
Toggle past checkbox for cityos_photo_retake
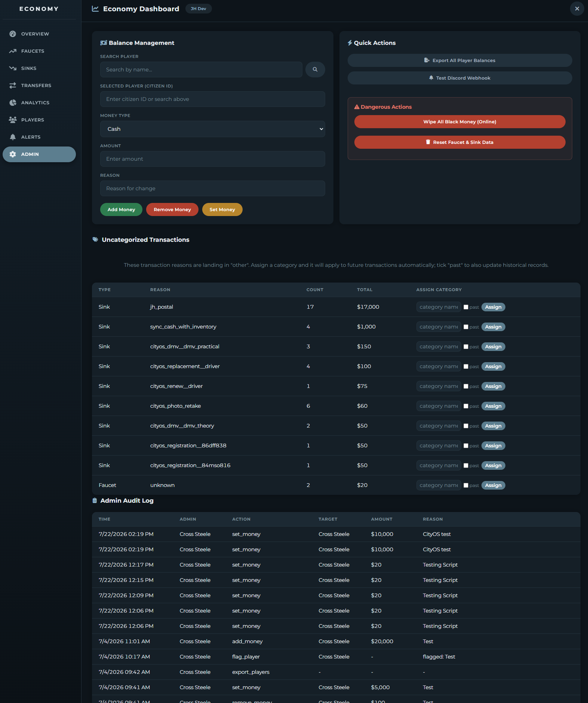[x=466, y=406]
